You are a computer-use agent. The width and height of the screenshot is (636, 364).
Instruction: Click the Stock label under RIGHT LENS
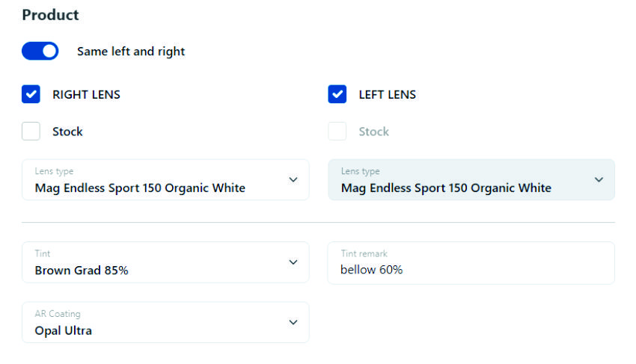(x=67, y=132)
